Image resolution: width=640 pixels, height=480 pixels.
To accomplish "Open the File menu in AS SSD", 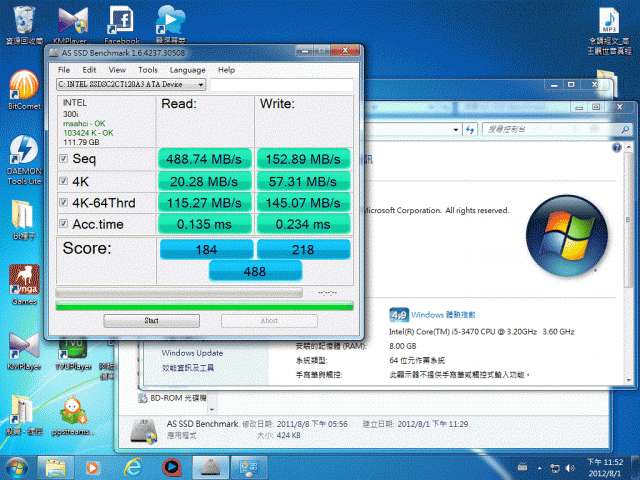I will pos(64,70).
